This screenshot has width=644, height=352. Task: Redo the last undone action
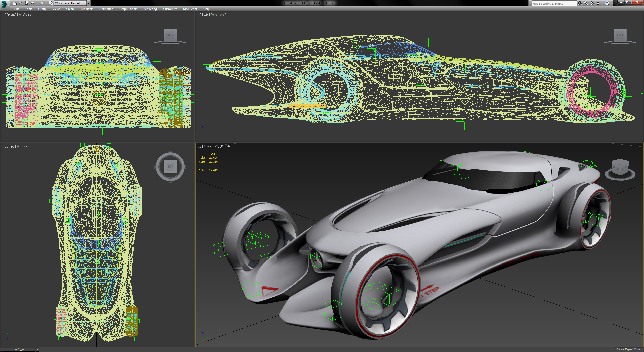coord(42,3)
